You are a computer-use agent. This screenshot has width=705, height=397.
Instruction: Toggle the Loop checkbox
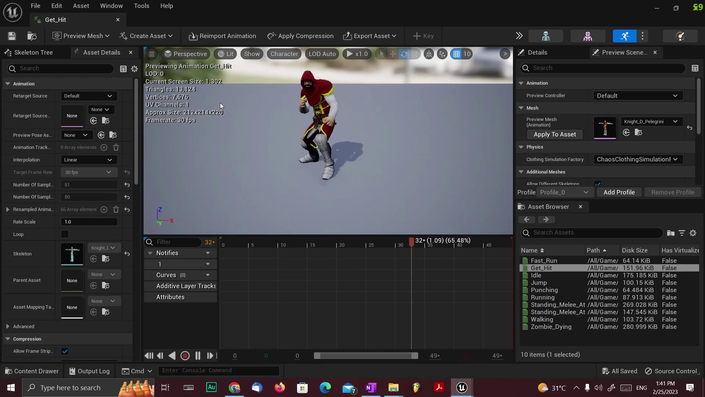(65, 234)
